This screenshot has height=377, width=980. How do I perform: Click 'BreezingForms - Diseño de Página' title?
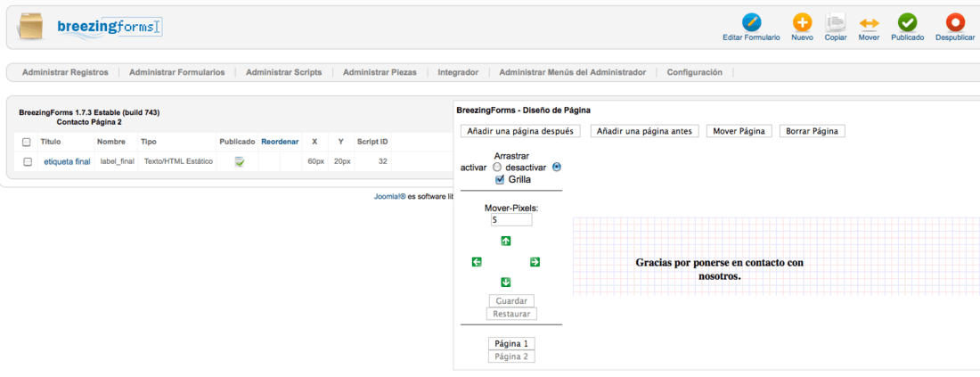(524, 110)
